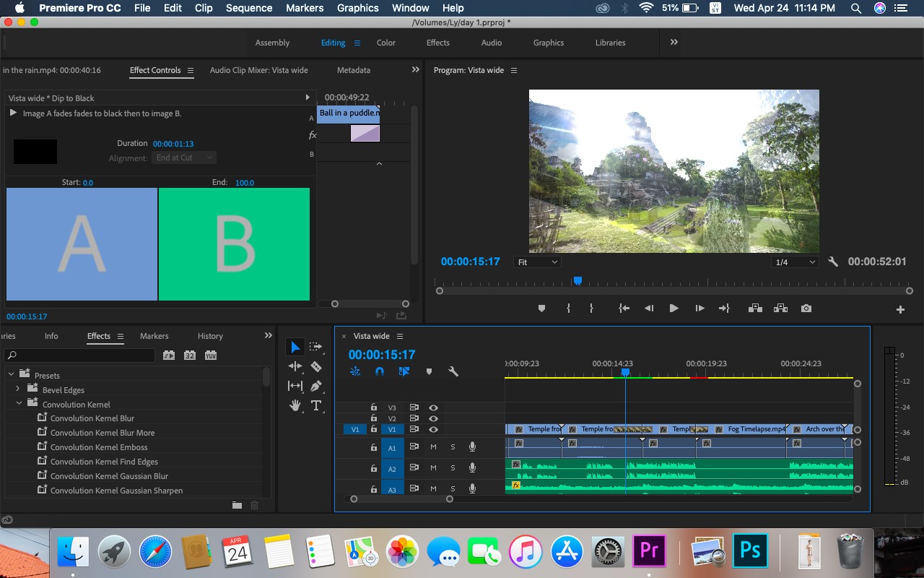Click the End value 100.0
924x578 pixels.
click(245, 183)
